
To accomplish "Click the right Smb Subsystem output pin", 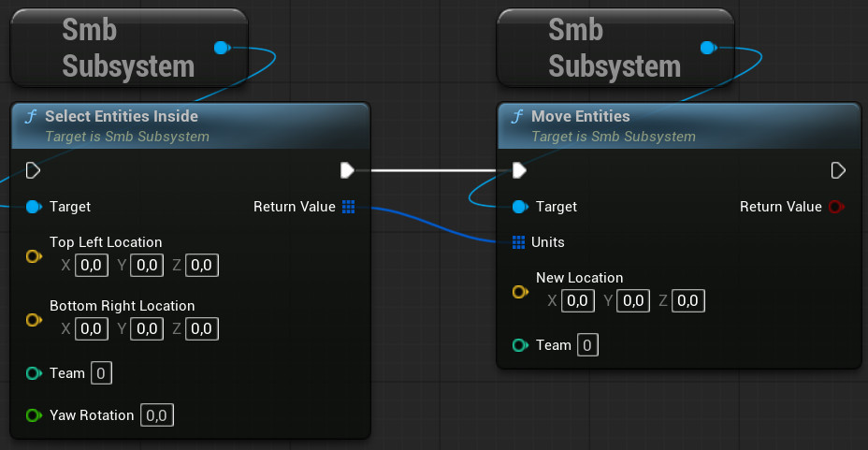I will tap(707, 48).
